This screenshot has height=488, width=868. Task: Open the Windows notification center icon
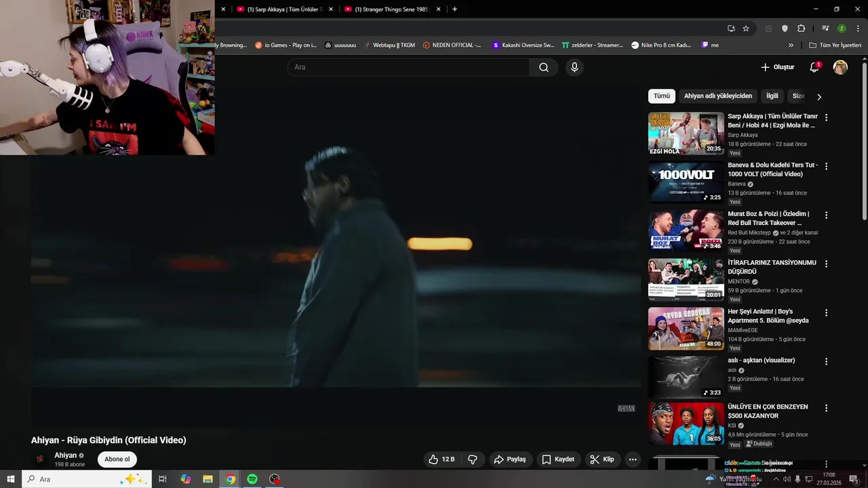pyautogui.click(x=854, y=479)
